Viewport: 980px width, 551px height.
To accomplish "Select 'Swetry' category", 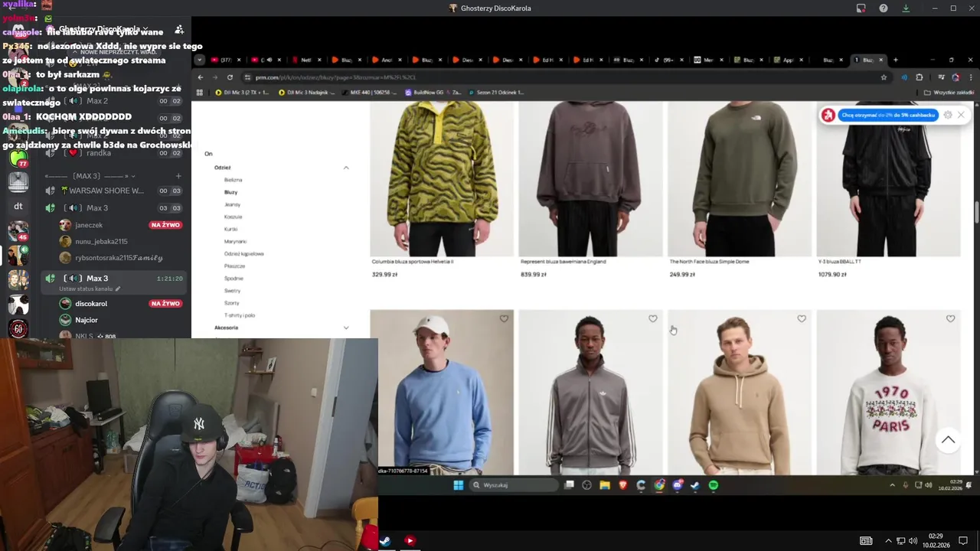I will click(x=232, y=291).
